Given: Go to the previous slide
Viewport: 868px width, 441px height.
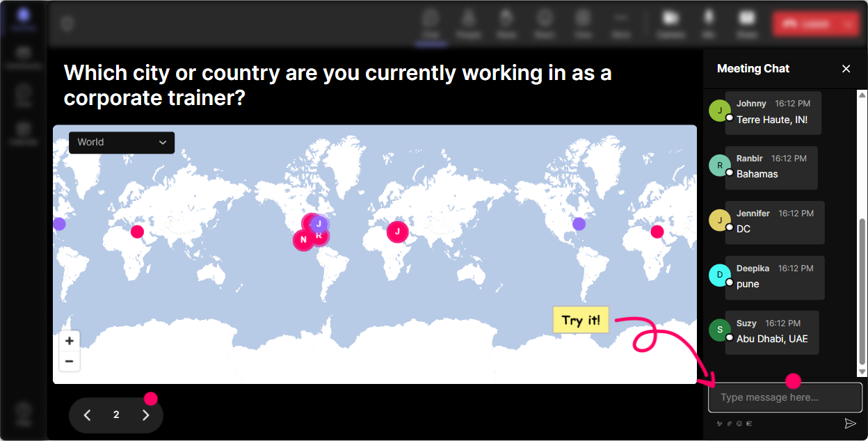Looking at the screenshot, I should 88,415.
